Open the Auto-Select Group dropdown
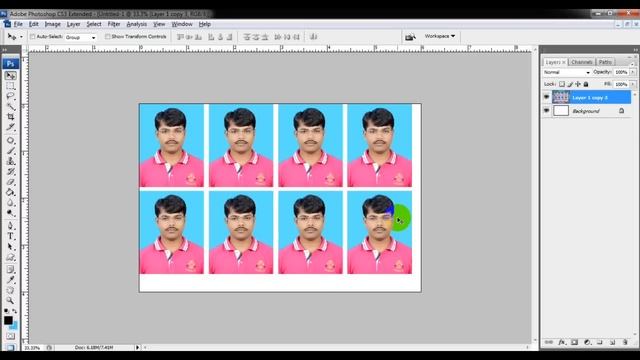640x360 pixels. (80, 37)
